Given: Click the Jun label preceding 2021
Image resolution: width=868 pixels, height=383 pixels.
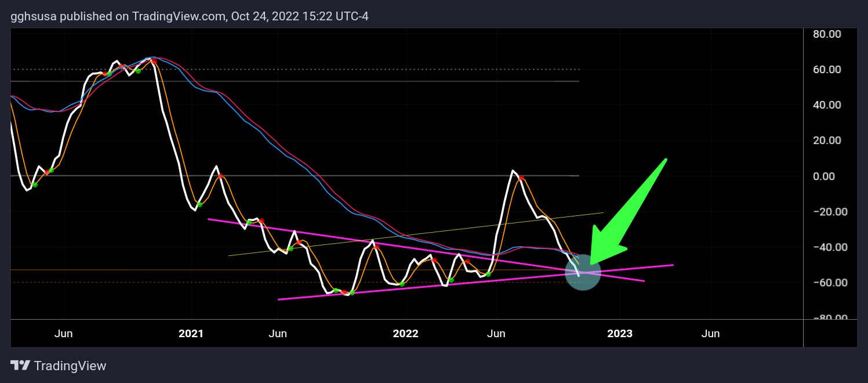Looking at the screenshot, I should click(63, 334).
